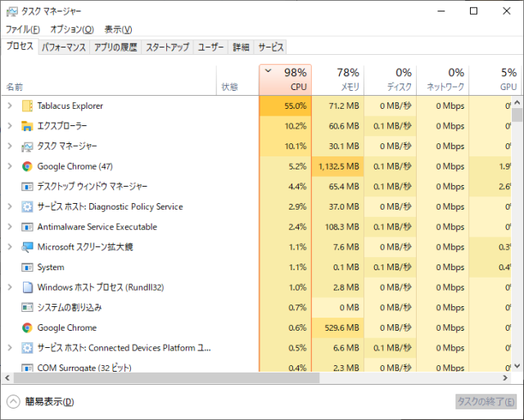Click the 65.4 MB memory value
Screen dimensions: 524x420
[x=344, y=187]
